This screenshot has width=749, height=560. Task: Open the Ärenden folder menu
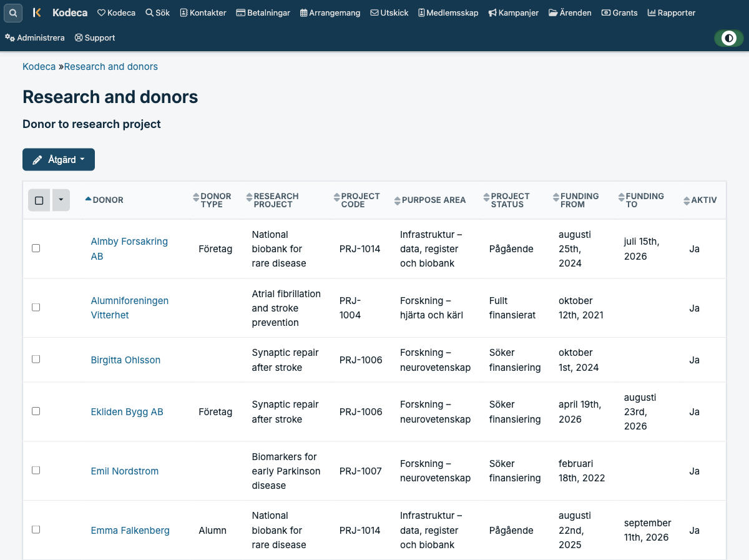(570, 12)
